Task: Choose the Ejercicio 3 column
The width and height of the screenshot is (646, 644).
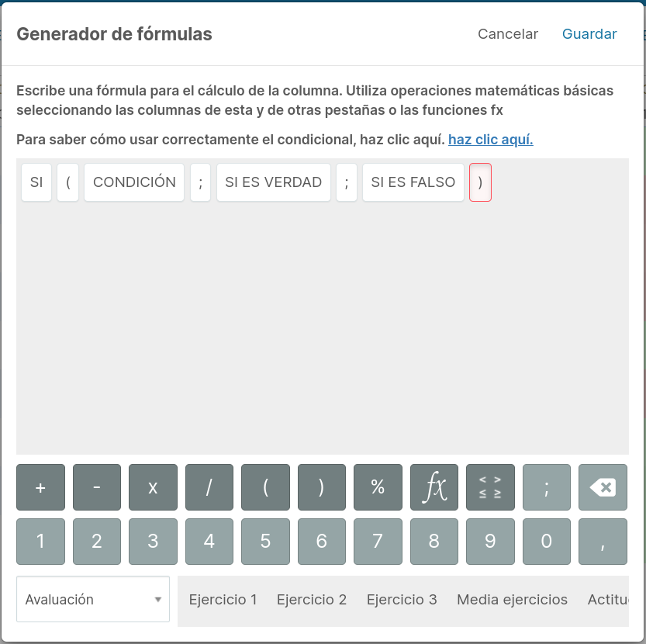Action: click(x=402, y=600)
